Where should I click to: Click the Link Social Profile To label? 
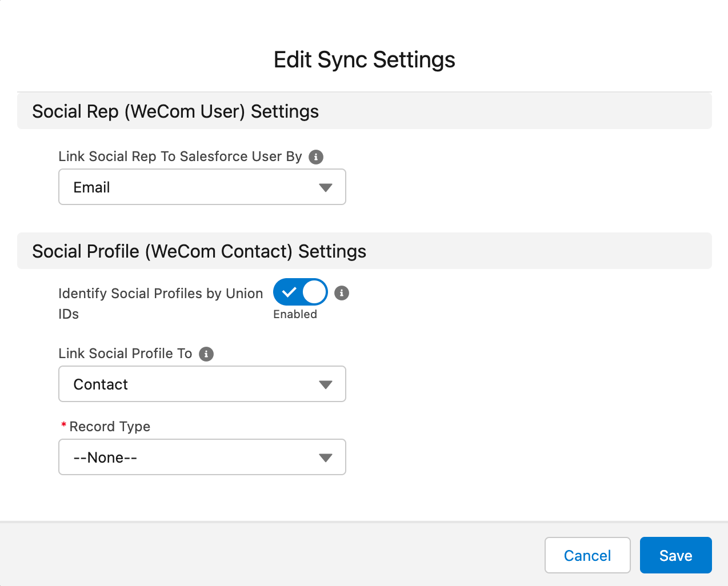[125, 354]
